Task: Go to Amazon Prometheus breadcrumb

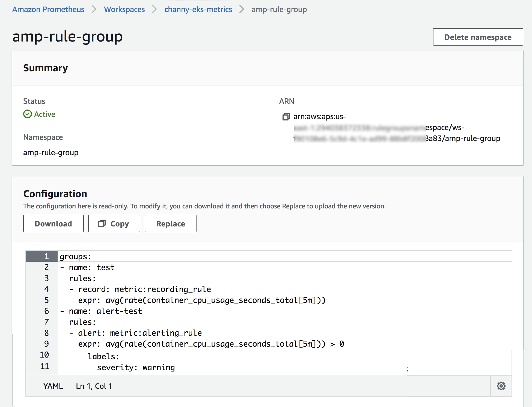Action: click(48, 9)
